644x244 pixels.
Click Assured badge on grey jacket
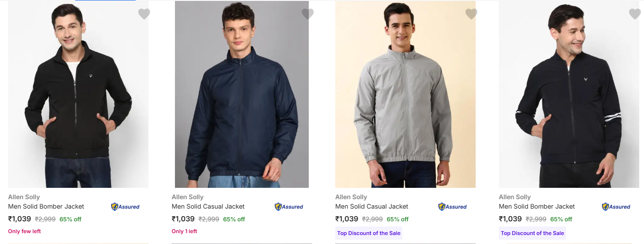click(453, 207)
